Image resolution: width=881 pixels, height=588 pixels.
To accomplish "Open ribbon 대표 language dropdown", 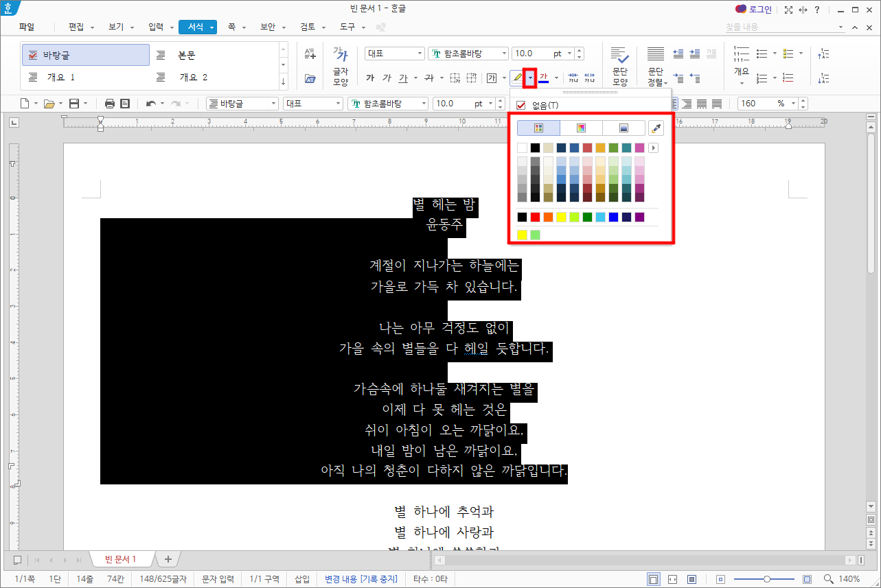I will pos(395,54).
